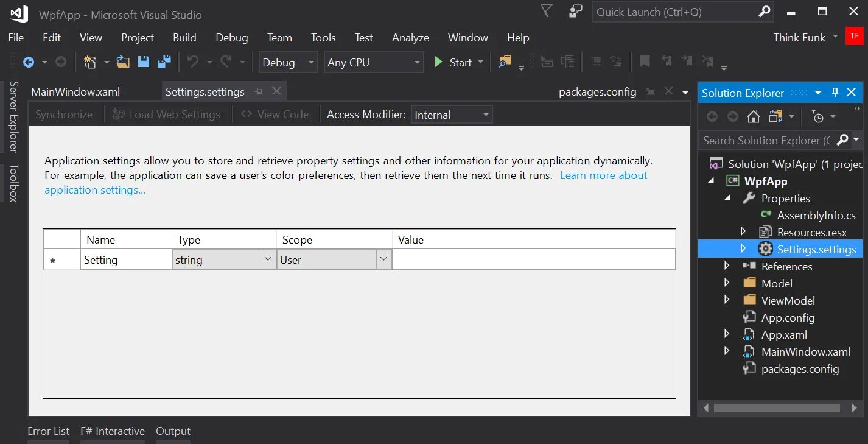Click the Navigate Backward arrow icon

pos(29,62)
